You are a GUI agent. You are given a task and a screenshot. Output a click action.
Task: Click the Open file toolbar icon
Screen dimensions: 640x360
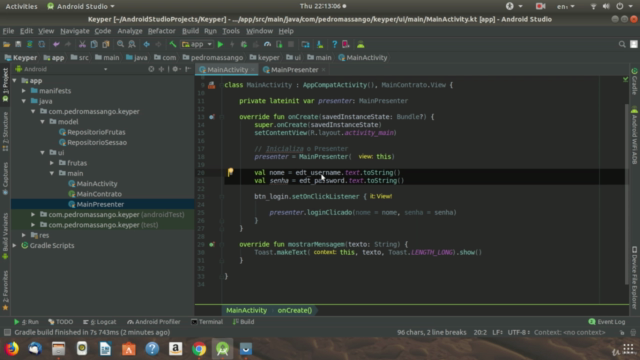(7, 44)
